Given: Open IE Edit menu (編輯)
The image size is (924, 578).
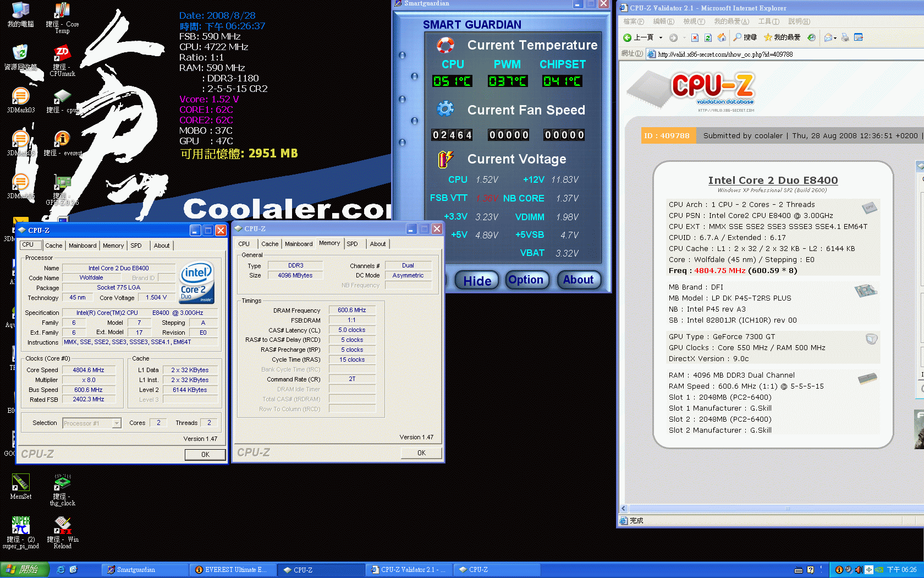Looking at the screenshot, I should pyautogui.click(x=663, y=21).
